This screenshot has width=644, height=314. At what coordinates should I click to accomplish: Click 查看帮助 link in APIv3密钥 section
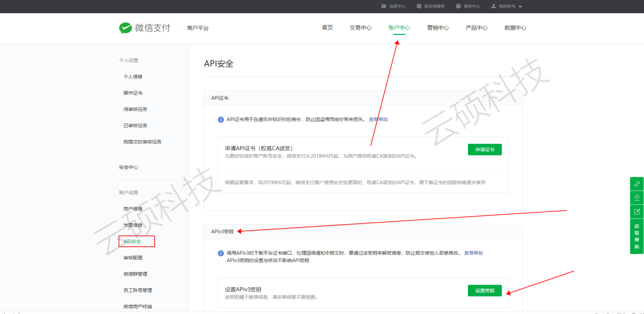(x=473, y=253)
